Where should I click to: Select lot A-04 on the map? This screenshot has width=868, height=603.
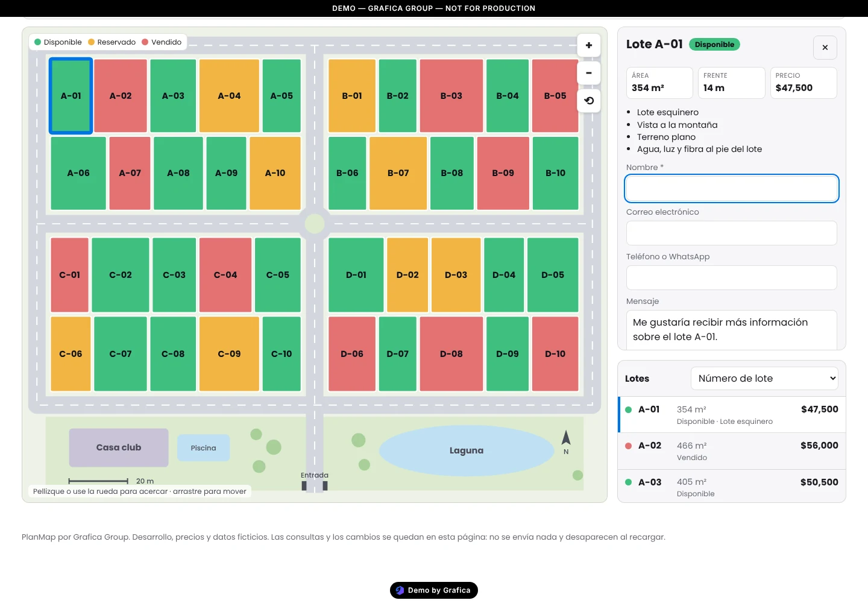click(x=229, y=95)
